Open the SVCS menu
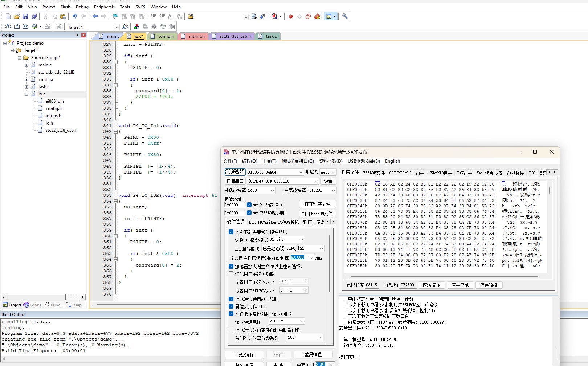The width and height of the screenshot is (588, 366). pos(140,7)
